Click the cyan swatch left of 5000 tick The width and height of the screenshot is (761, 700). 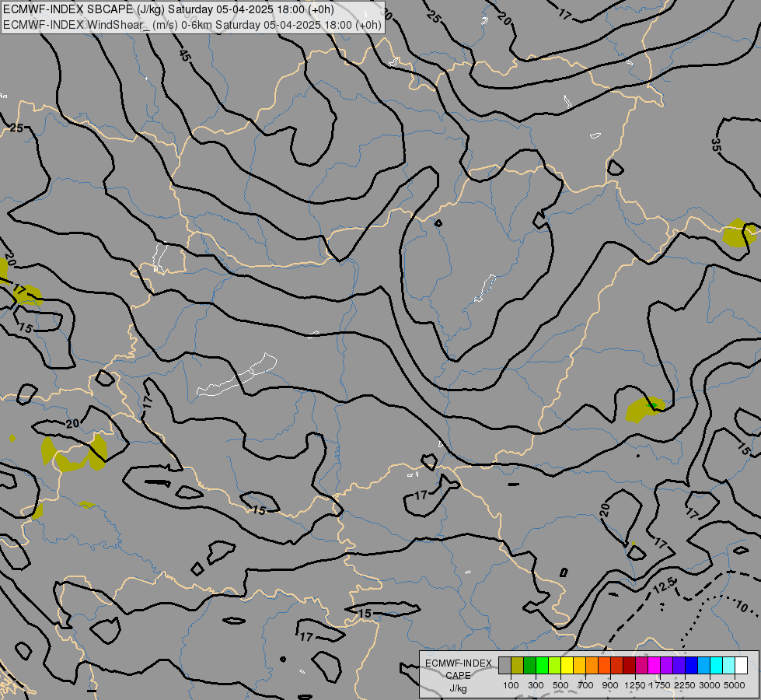(x=728, y=666)
